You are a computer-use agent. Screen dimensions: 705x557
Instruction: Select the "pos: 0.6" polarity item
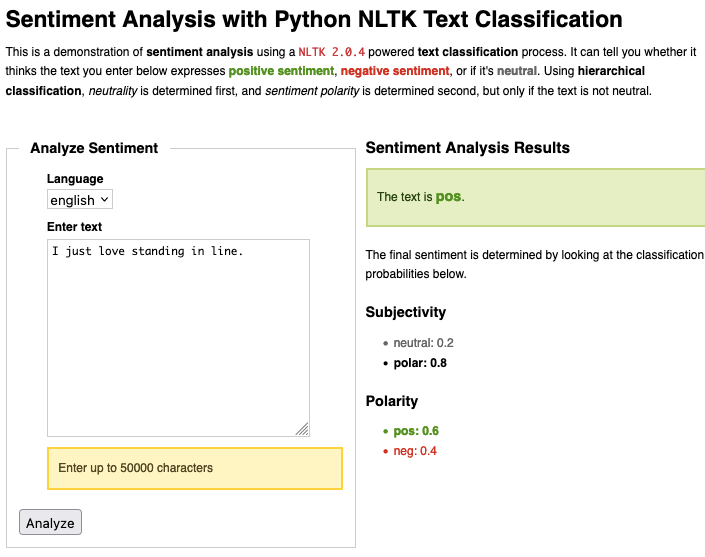point(416,431)
